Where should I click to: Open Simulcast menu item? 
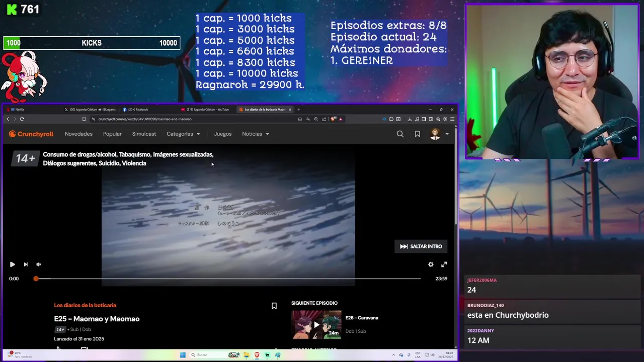(x=144, y=134)
